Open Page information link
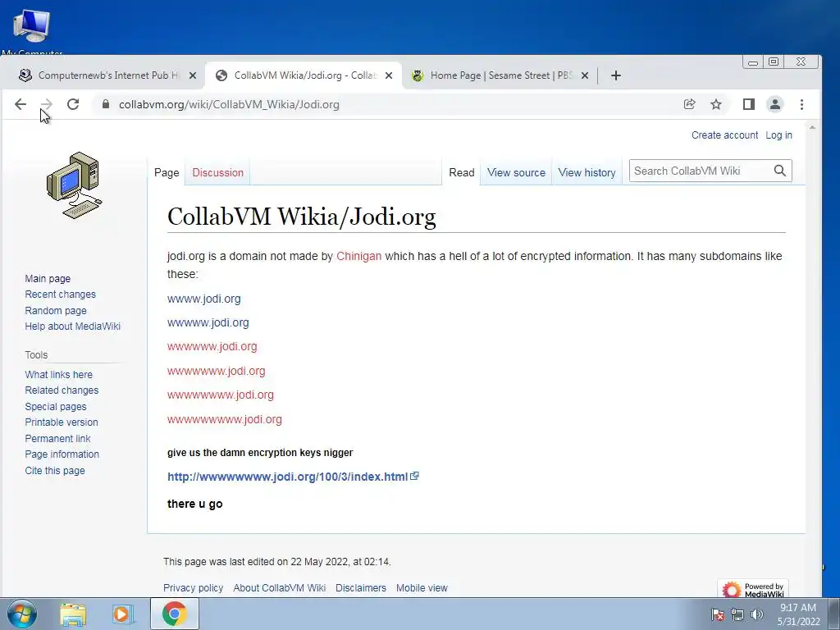Screen dimensions: 840x630 tap(62, 454)
